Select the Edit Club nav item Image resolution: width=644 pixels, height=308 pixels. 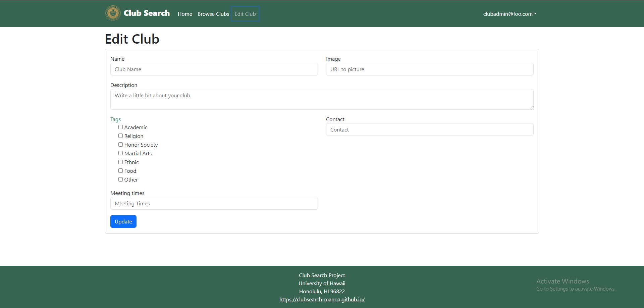[245, 14]
